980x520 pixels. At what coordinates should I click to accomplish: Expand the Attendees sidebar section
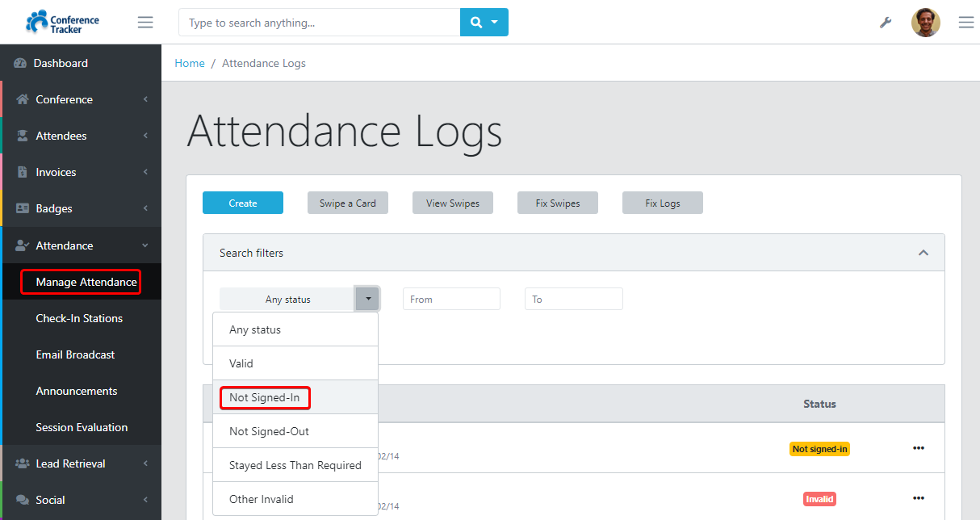point(145,136)
